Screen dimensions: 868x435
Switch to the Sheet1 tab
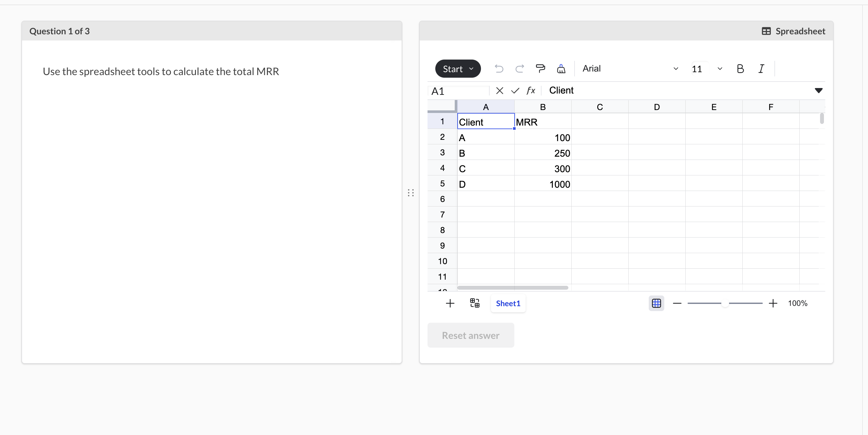(x=508, y=303)
